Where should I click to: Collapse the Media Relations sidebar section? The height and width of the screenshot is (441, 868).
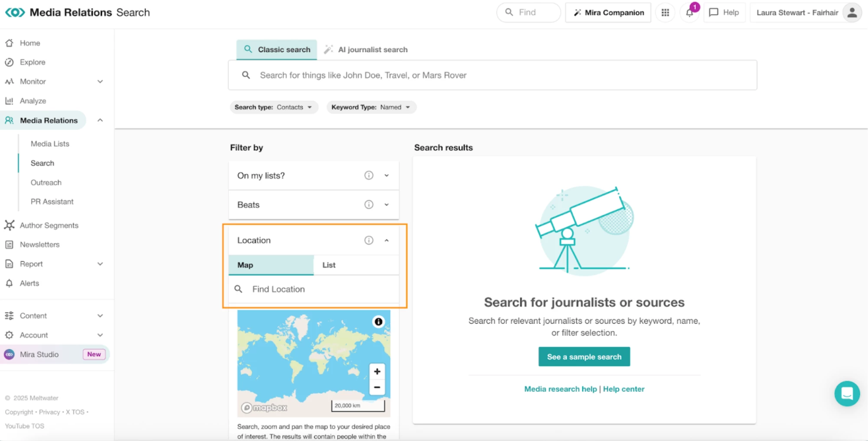click(100, 120)
